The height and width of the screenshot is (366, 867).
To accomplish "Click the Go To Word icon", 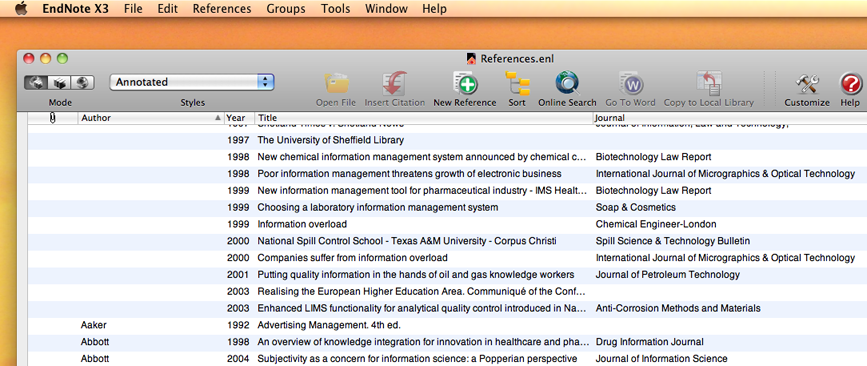I will [x=630, y=83].
